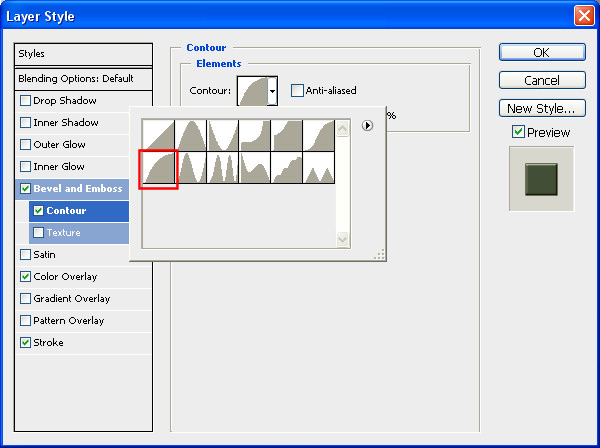Open the Gradient Overlay settings row
This screenshot has height=448, width=600.
click(x=83, y=299)
